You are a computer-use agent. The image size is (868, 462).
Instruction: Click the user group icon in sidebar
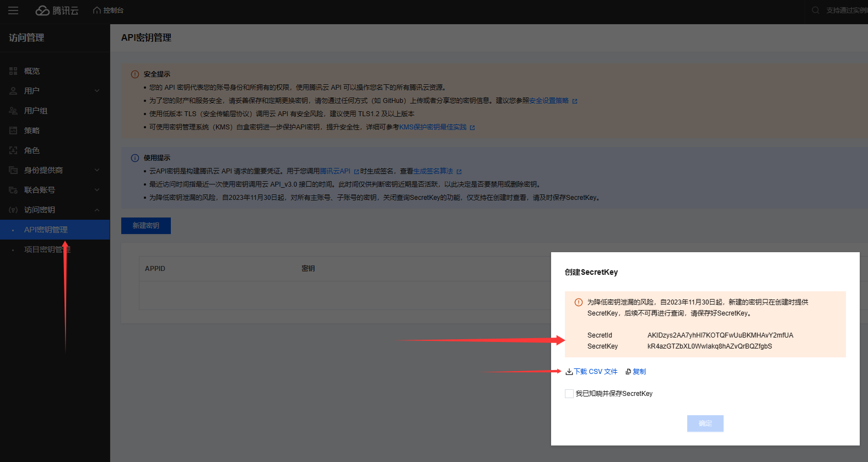click(13, 111)
